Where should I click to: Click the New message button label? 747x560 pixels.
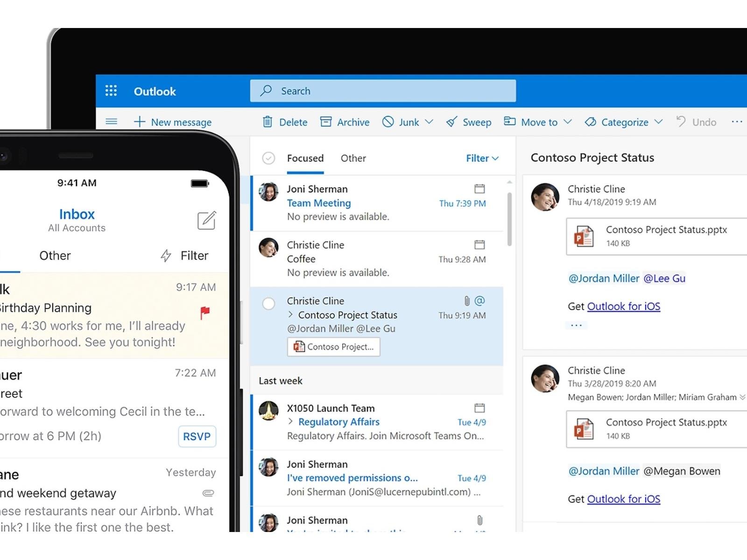(x=181, y=122)
